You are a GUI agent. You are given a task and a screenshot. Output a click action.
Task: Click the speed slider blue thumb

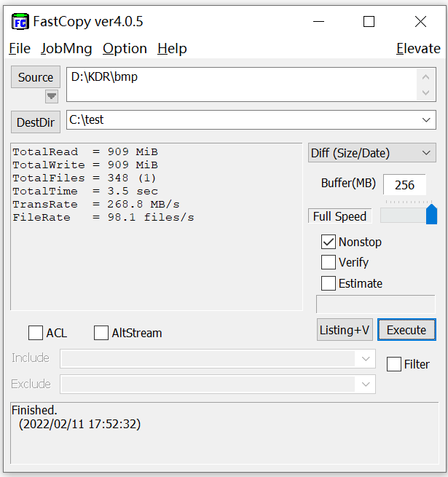tap(431, 214)
